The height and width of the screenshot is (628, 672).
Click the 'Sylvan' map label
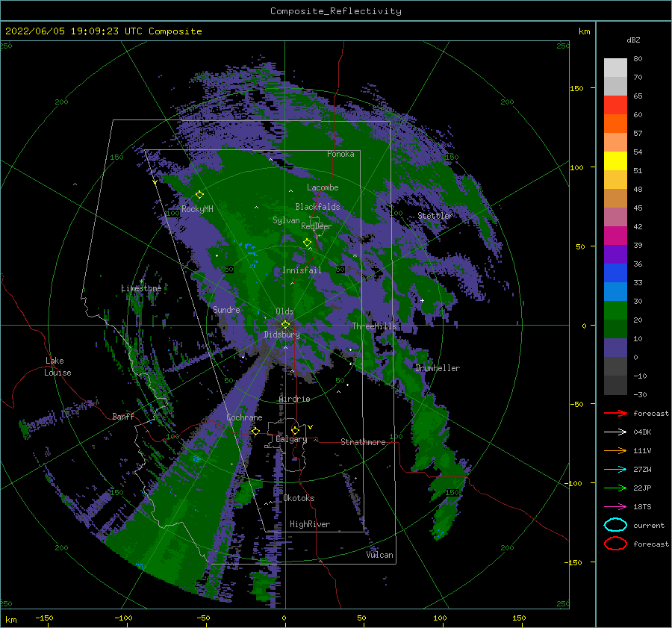[x=286, y=220]
